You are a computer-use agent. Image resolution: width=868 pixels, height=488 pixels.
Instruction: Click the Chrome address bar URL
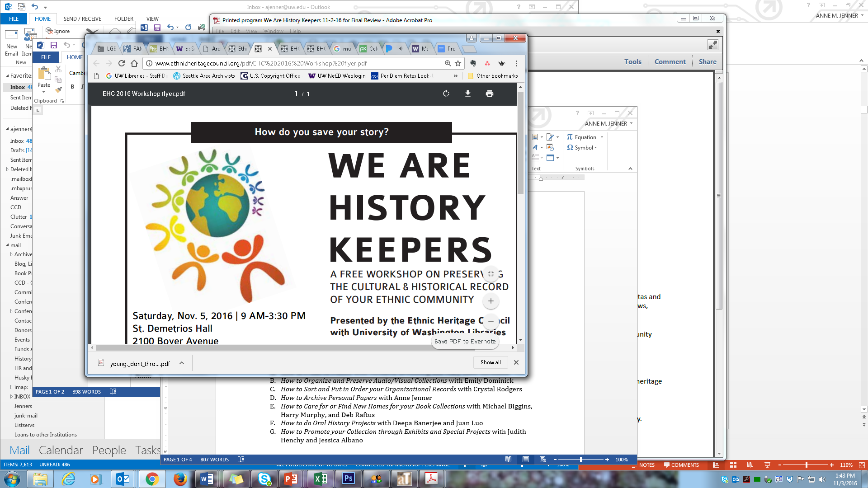tap(261, 63)
